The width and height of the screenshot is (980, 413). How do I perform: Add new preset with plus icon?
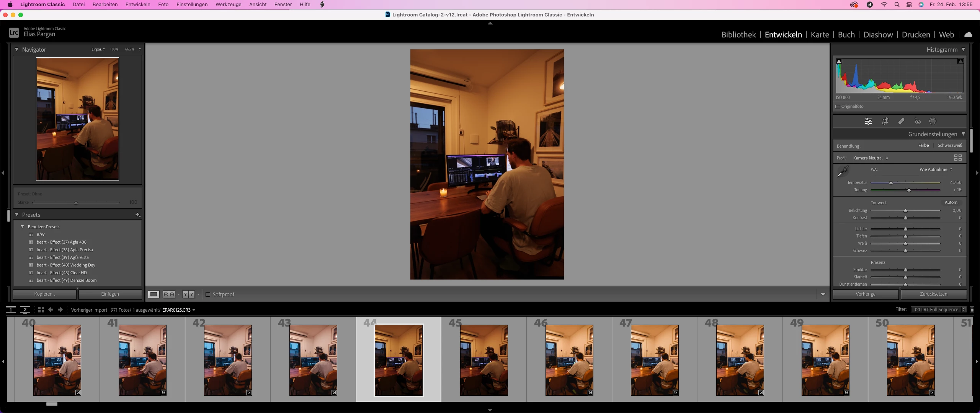click(x=138, y=215)
